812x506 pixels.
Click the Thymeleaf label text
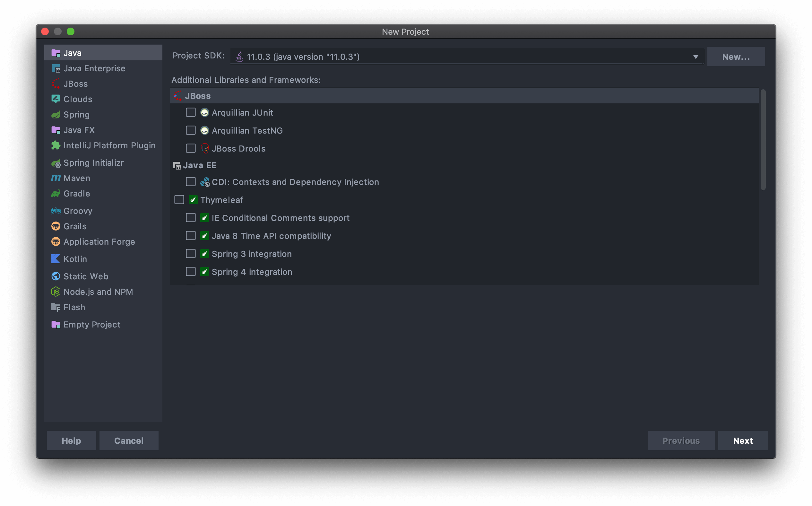[221, 200]
